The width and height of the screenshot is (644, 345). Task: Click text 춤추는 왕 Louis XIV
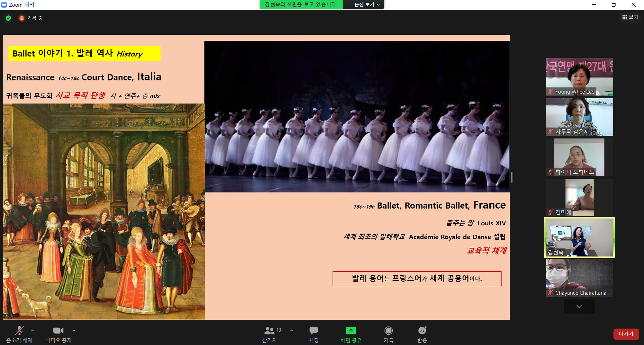pos(476,223)
